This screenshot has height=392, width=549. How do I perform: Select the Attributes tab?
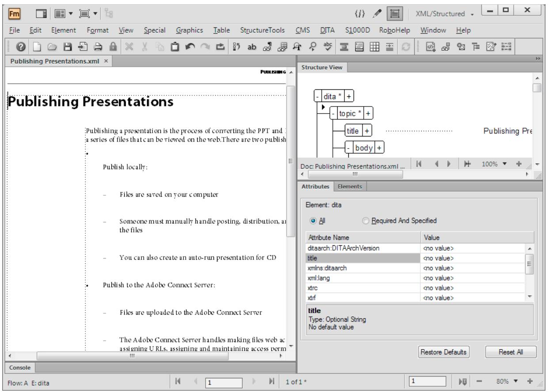click(316, 186)
